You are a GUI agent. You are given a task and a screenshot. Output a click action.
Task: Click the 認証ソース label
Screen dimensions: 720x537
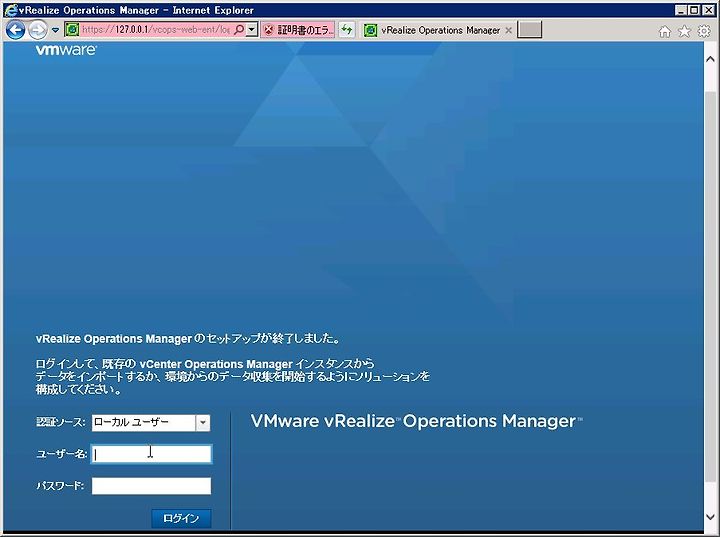tap(61, 422)
